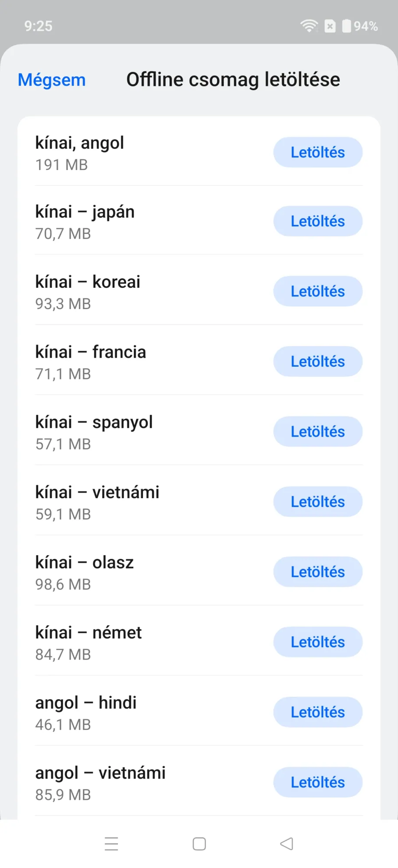398x868 pixels.
Task: Tap the back navigation triangle icon
Action: 287,844
